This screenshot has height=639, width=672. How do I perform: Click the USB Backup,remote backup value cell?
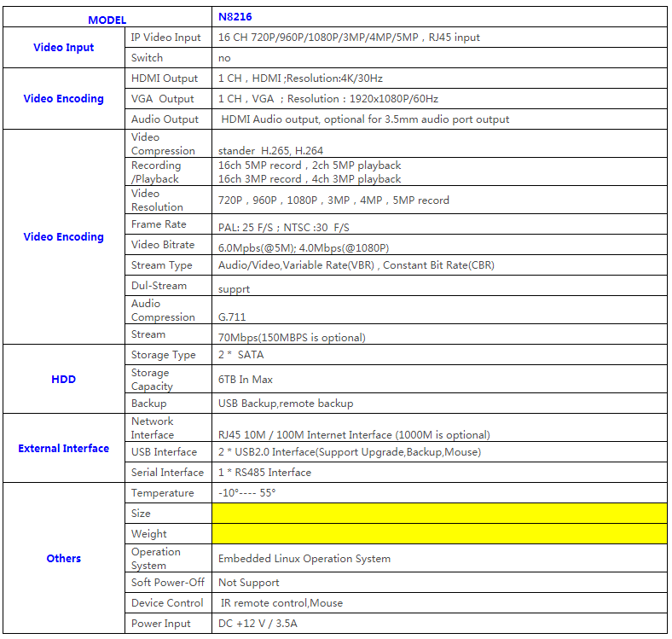point(286,404)
